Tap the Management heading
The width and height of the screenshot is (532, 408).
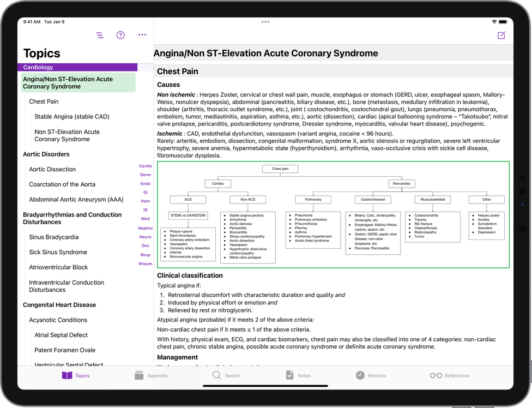click(x=177, y=357)
